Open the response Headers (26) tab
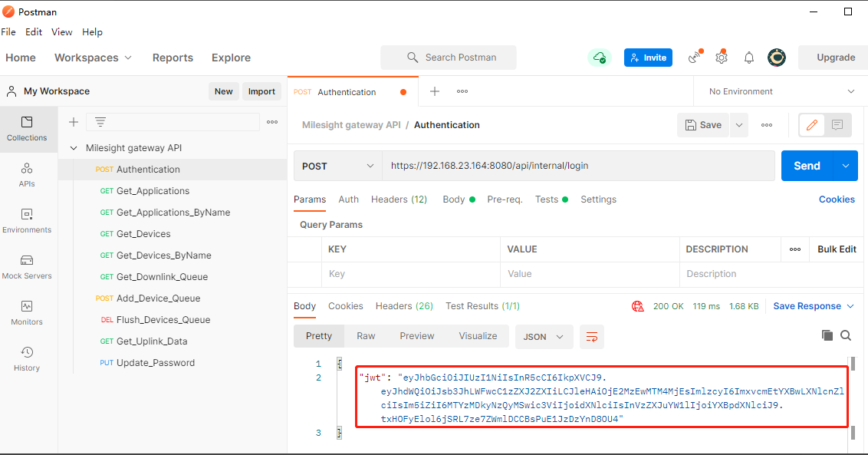The width and height of the screenshot is (868, 455). point(404,306)
